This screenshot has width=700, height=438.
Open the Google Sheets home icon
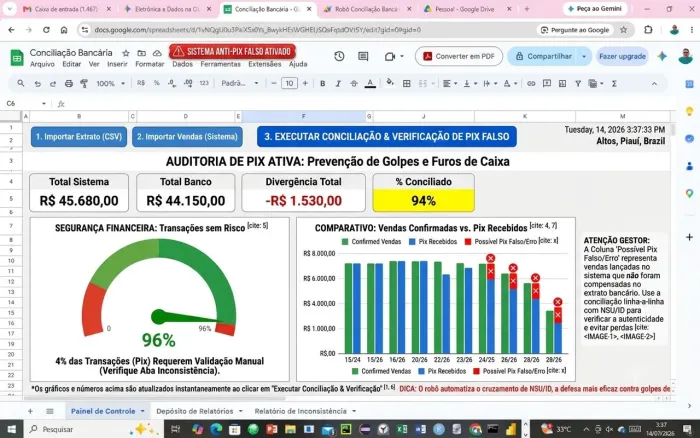point(17,58)
